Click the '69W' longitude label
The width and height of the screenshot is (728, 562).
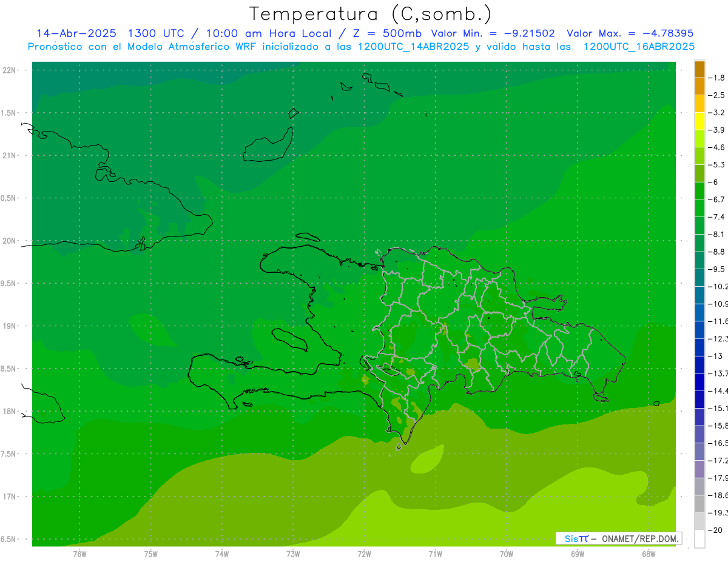click(x=578, y=554)
